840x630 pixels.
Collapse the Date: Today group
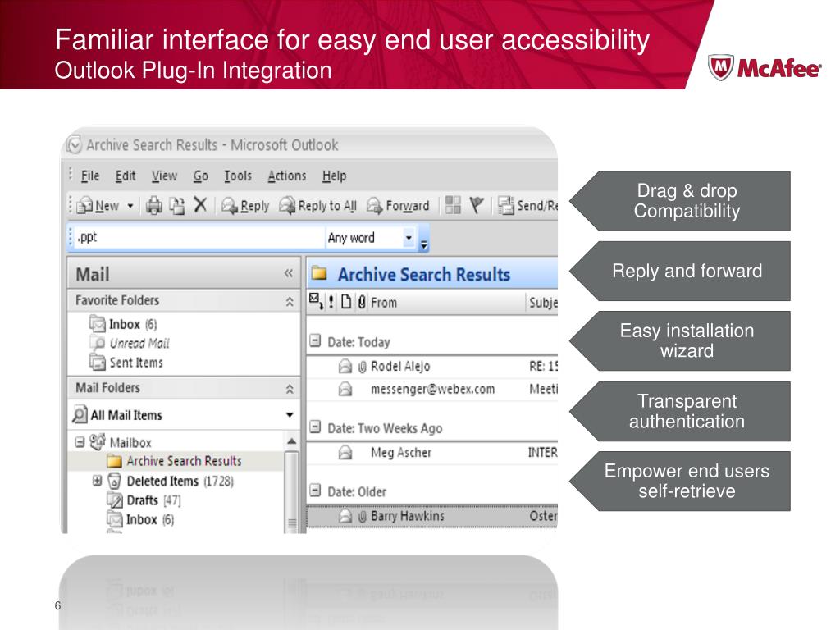click(315, 340)
